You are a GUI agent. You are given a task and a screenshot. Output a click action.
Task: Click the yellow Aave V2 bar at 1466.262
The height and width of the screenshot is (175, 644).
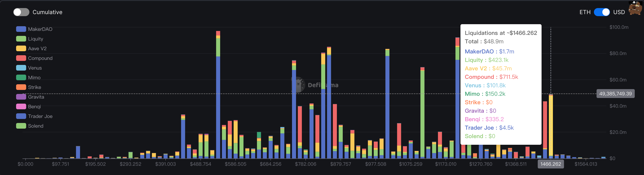point(550,125)
